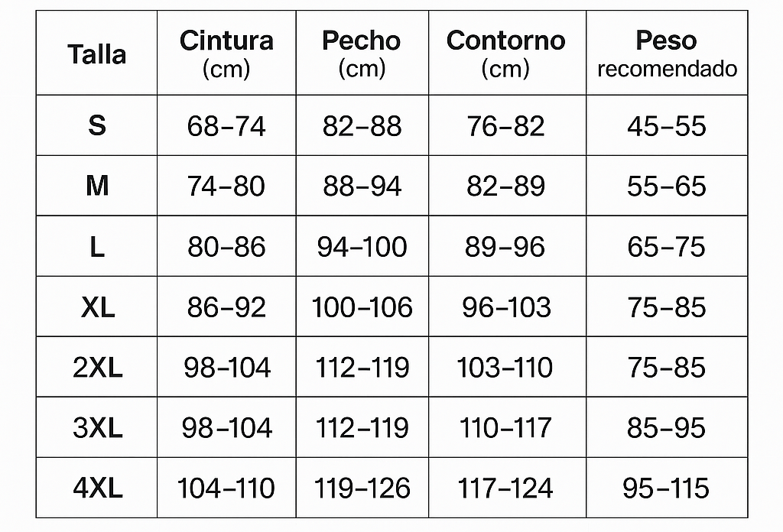Select the 110–117 contorno value
This screenshot has height=532, width=783.
pos(505,428)
